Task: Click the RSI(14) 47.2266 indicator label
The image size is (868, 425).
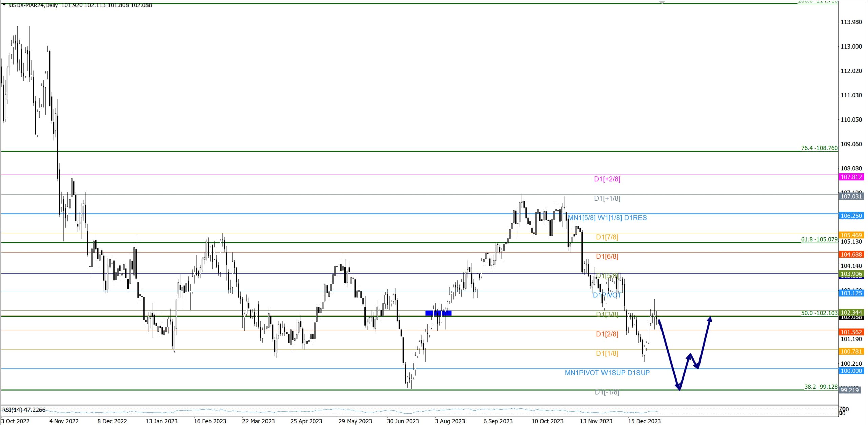Action: [x=24, y=410]
